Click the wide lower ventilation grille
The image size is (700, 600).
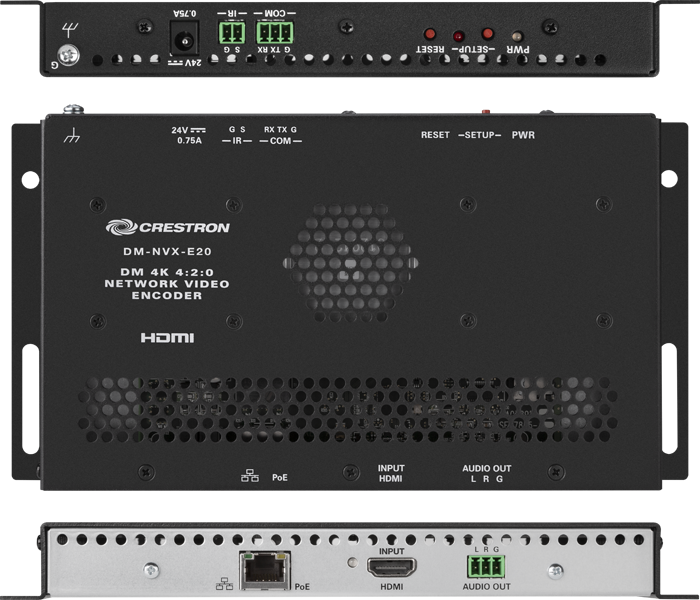click(x=349, y=409)
